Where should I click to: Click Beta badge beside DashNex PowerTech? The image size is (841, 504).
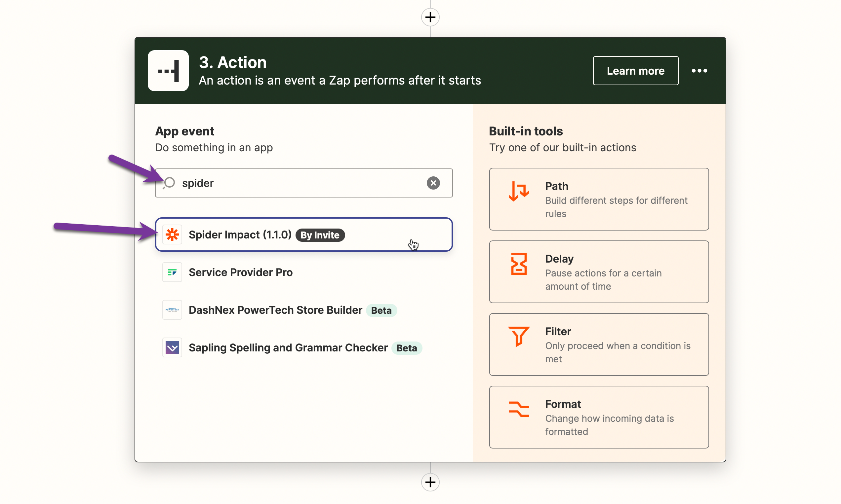point(381,310)
